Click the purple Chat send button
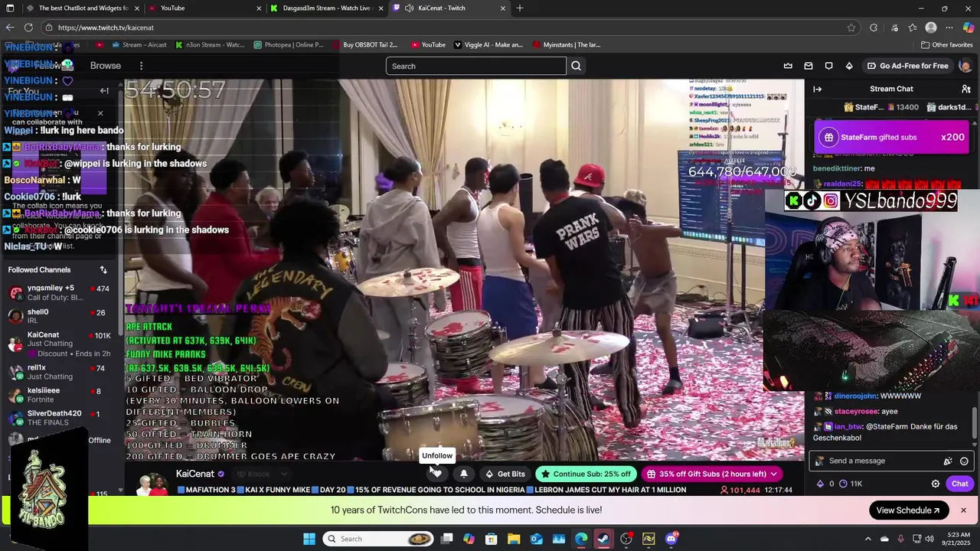Screen dimensions: 980x551 click(x=959, y=484)
